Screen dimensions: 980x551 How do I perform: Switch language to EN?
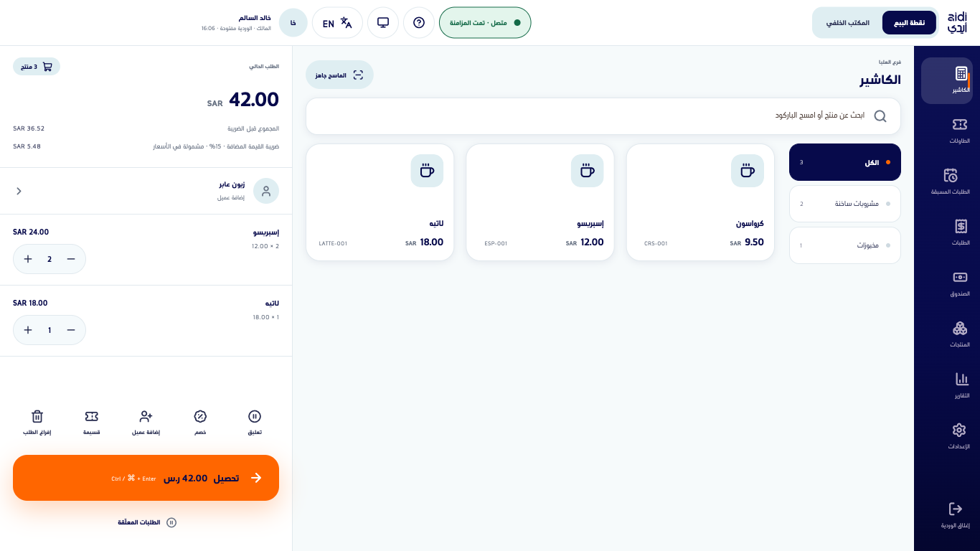pos(337,23)
